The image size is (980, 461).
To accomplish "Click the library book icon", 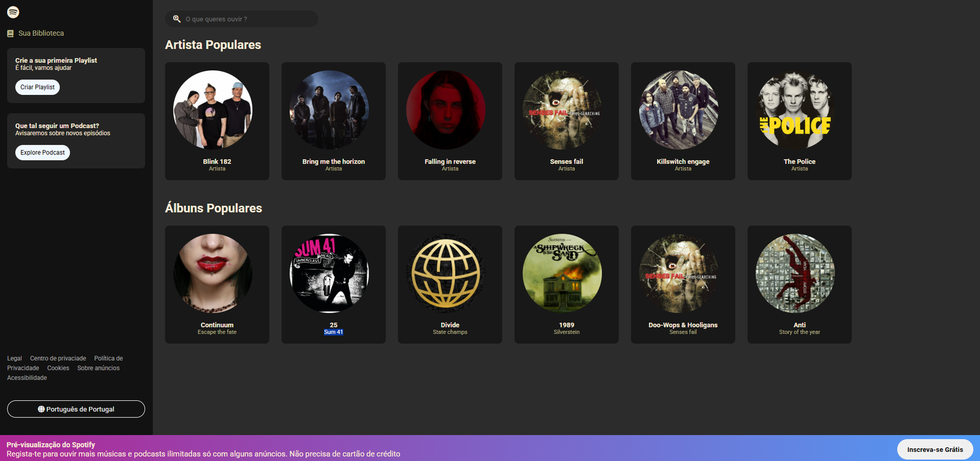I will (x=10, y=34).
